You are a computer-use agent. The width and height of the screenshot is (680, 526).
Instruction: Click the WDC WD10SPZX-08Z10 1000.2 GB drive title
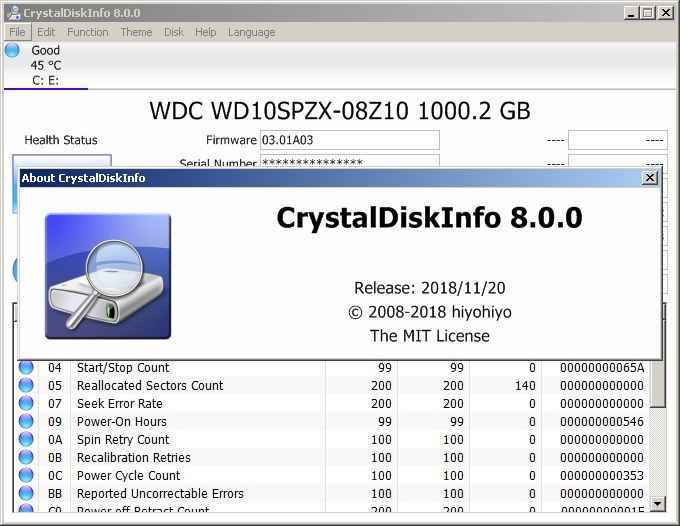(x=340, y=111)
